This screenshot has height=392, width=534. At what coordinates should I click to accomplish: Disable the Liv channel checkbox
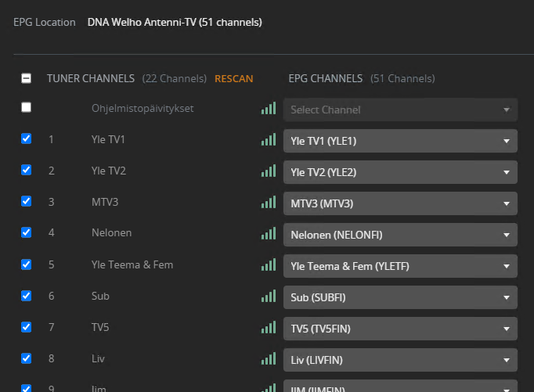coord(26,358)
